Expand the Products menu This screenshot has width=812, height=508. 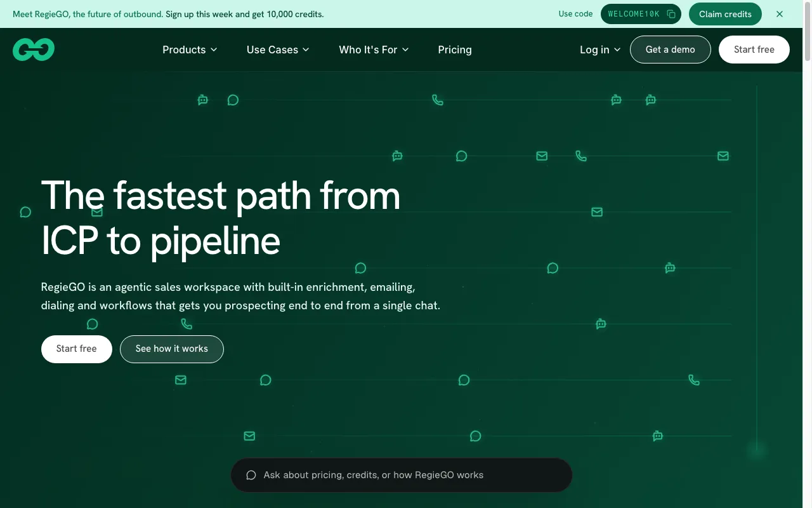click(x=190, y=50)
